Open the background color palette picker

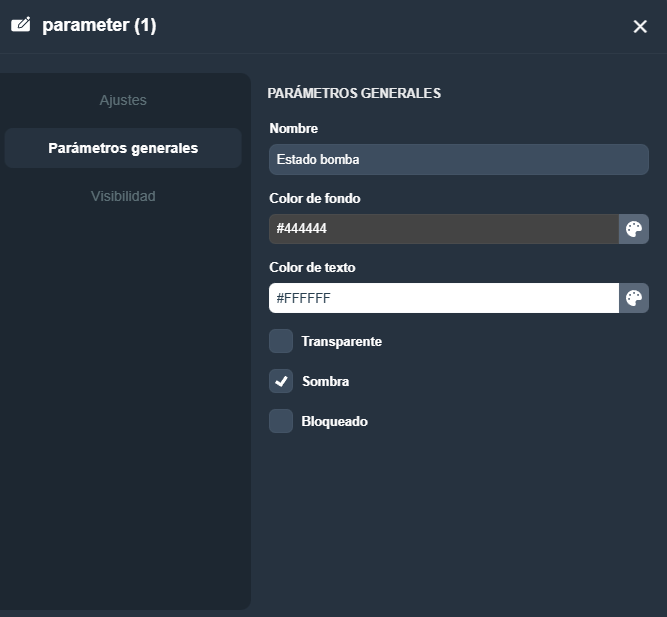point(633,229)
